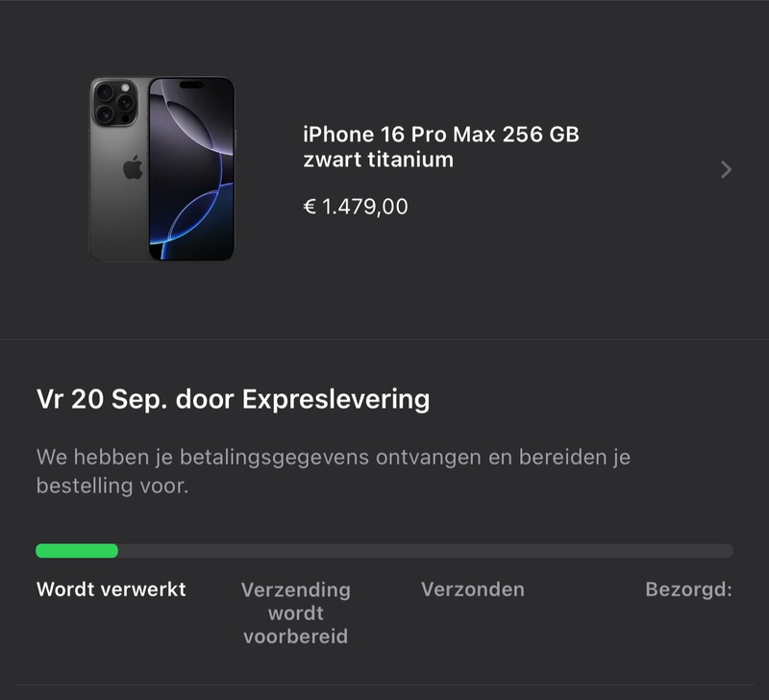Tap the betalingsgegevens ontvangen status message
Screen dimensions: 769x700
click(334, 471)
